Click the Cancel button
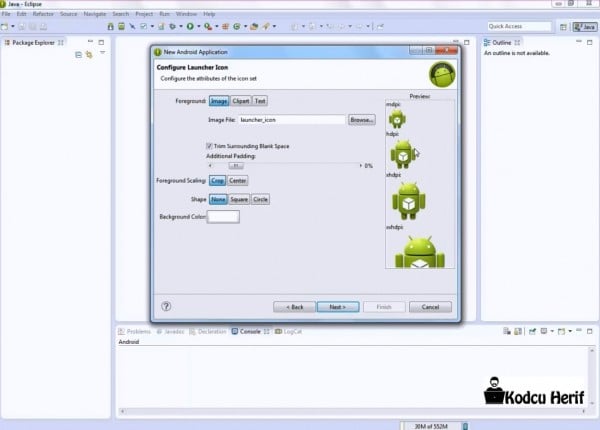The width and height of the screenshot is (600, 430). [430, 307]
